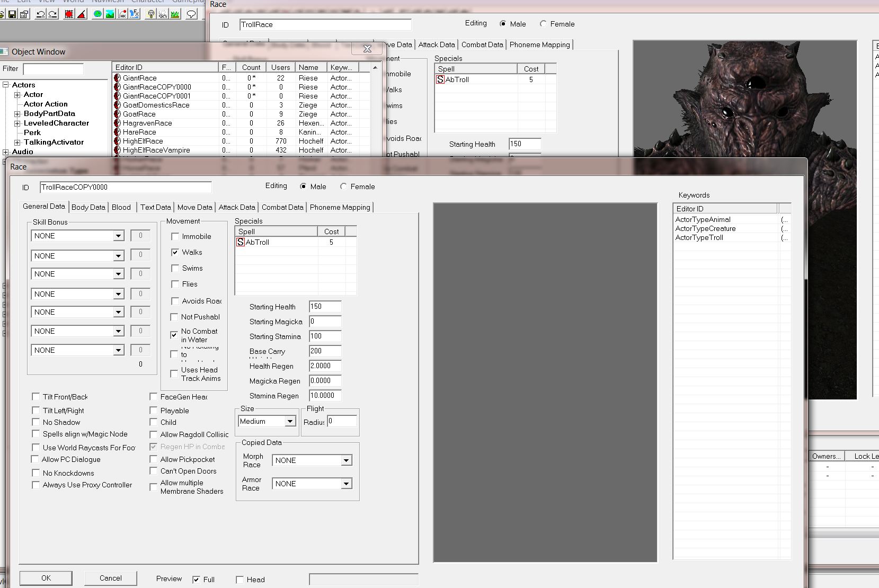Toggle the lightbulb lighting icon
This screenshot has width=879, height=588.
point(151,14)
